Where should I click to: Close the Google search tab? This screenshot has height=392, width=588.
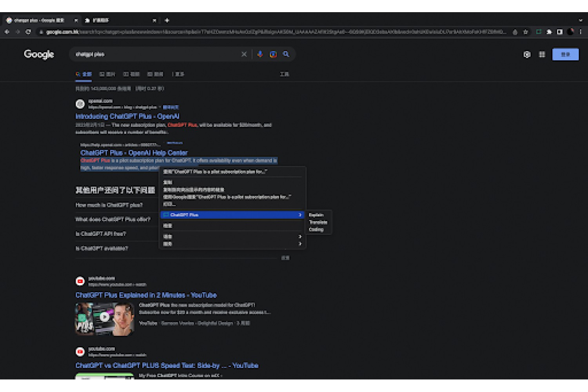(x=76, y=20)
